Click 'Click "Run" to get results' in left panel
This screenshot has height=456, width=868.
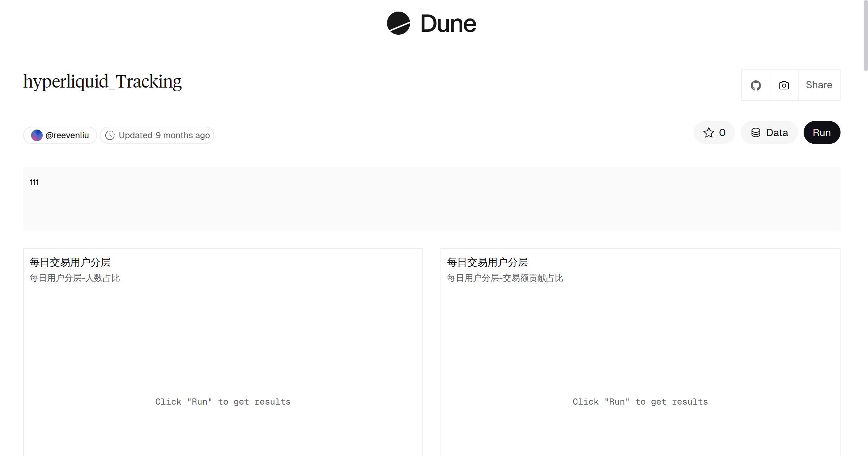tap(223, 401)
